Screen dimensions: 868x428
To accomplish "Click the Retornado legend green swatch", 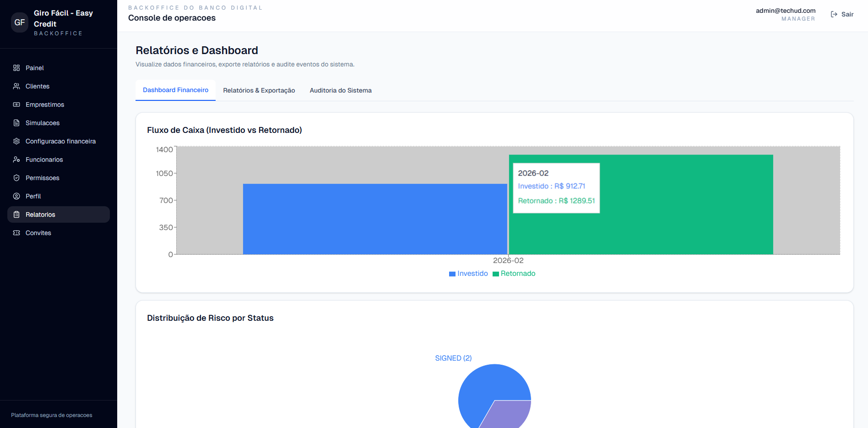I will [495, 274].
